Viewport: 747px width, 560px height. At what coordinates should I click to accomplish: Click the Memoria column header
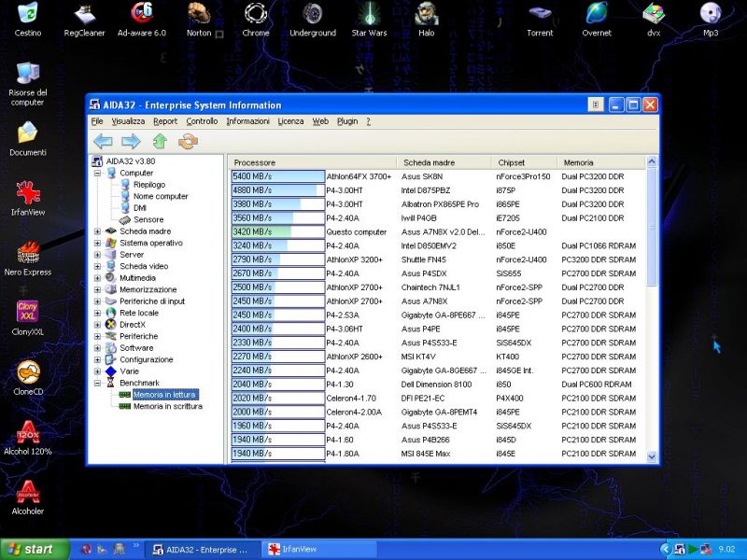[x=600, y=162]
